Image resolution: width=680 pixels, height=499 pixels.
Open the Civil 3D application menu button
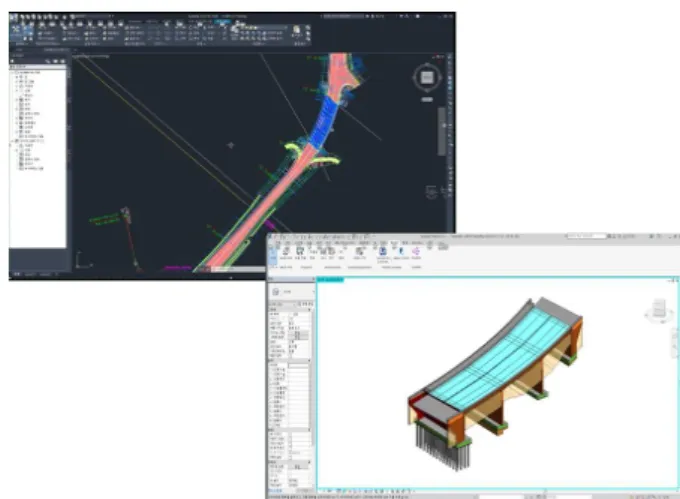(x=13, y=18)
